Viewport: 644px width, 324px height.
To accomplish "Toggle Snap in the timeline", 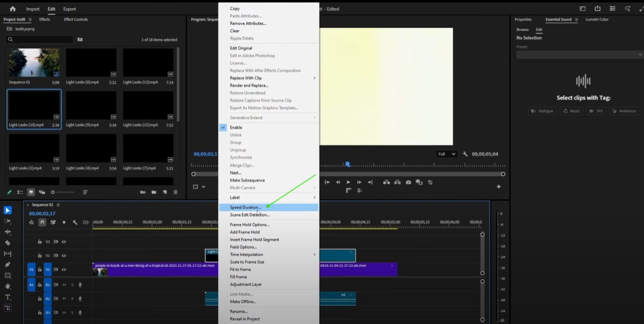I will [42, 222].
